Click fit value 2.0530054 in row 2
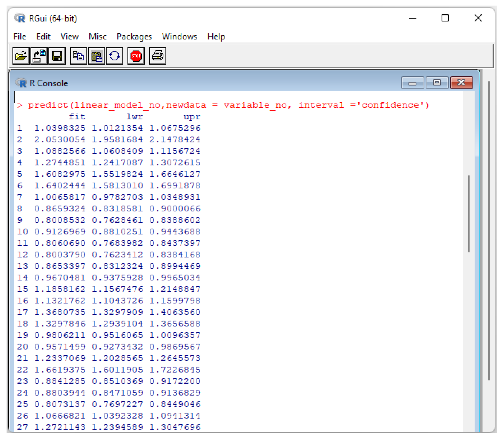504x438 pixels. (x=60, y=140)
